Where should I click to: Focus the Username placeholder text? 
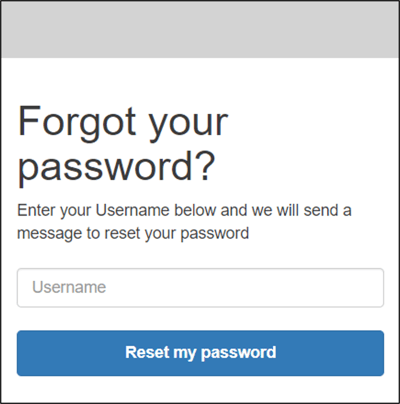tap(69, 287)
